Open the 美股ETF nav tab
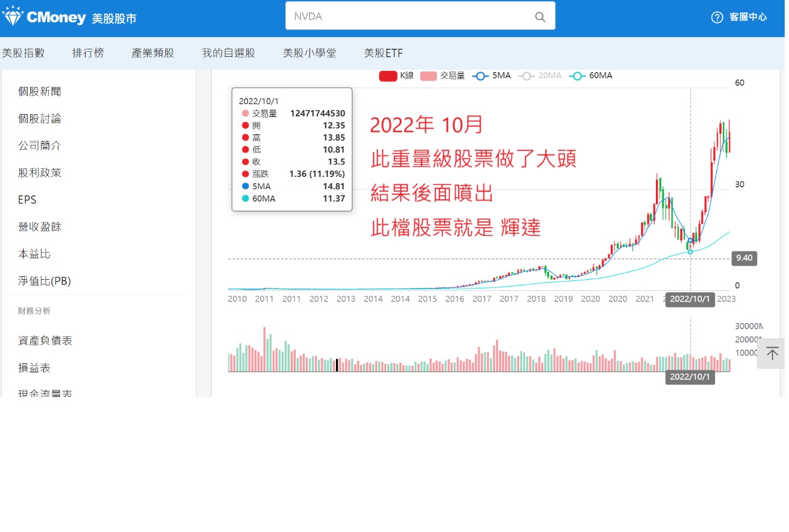 coord(383,53)
